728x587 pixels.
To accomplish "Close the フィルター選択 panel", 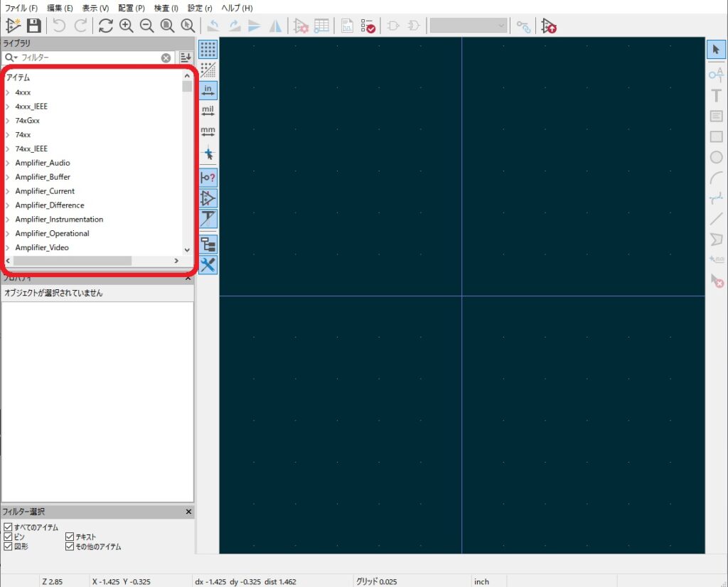I will tap(188, 512).
